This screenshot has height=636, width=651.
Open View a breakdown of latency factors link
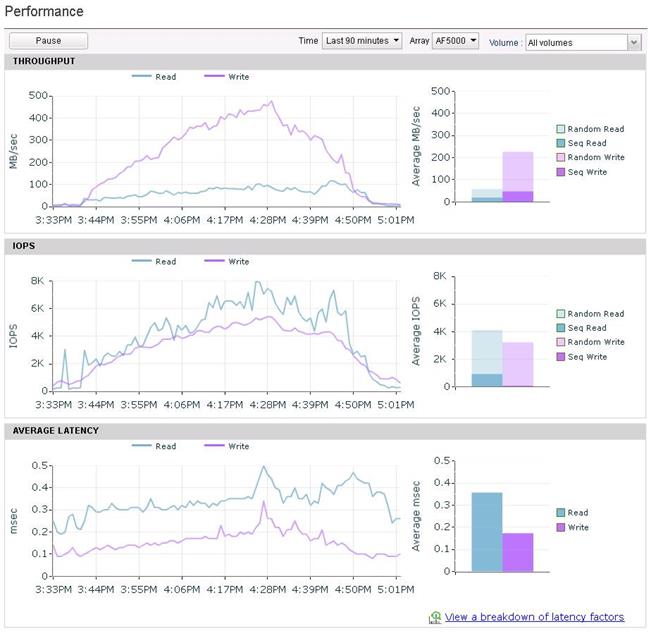point(534,617)
